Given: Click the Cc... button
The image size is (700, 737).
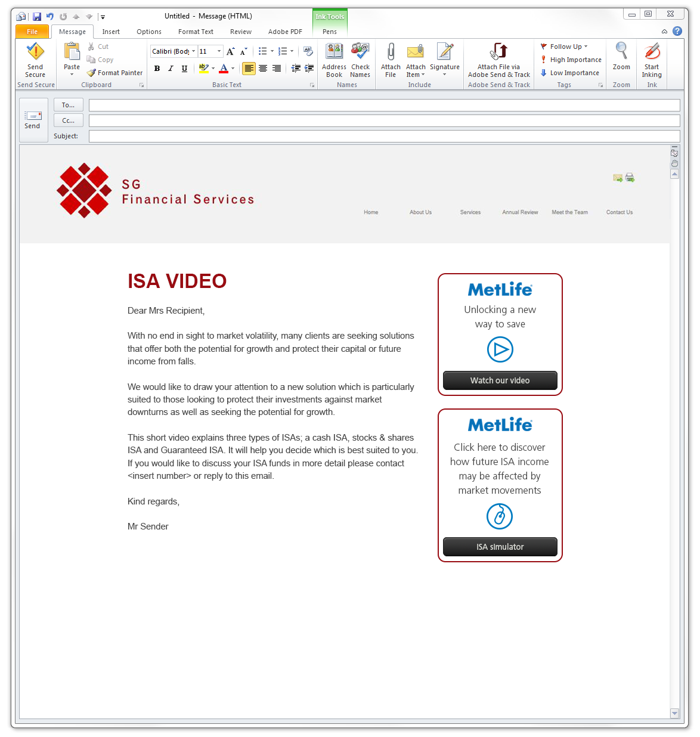Looking at the screenshot, I should 69,120.
